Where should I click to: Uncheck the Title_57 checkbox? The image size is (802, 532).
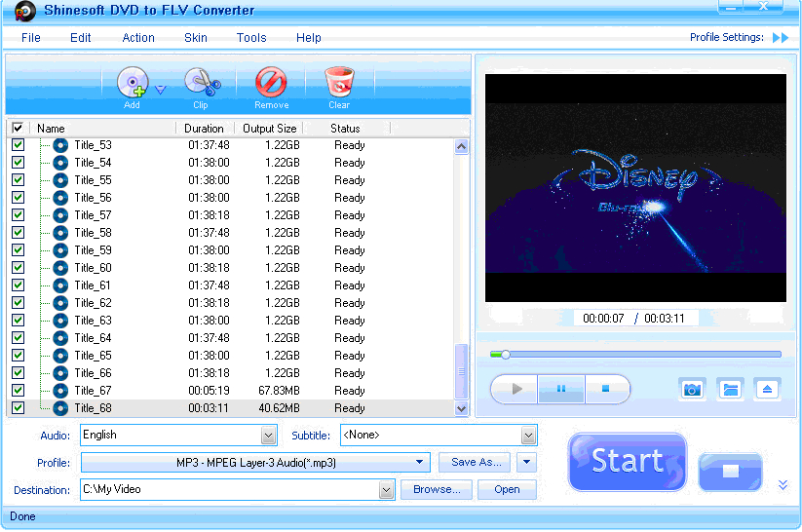point(18,215)
